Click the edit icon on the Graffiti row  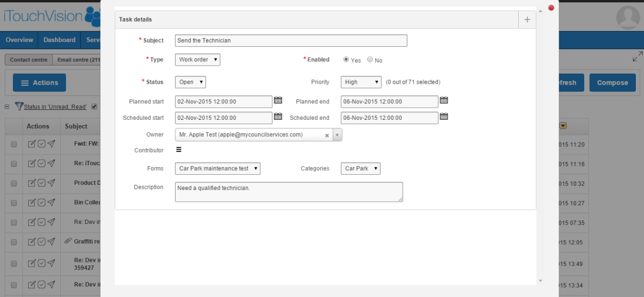pyautogui.click(x=32, y=241)
